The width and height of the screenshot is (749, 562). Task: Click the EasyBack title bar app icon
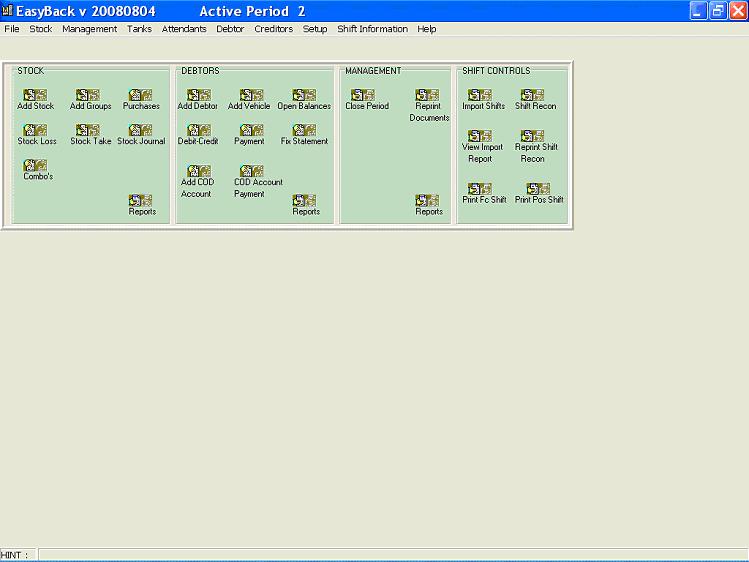7,10
